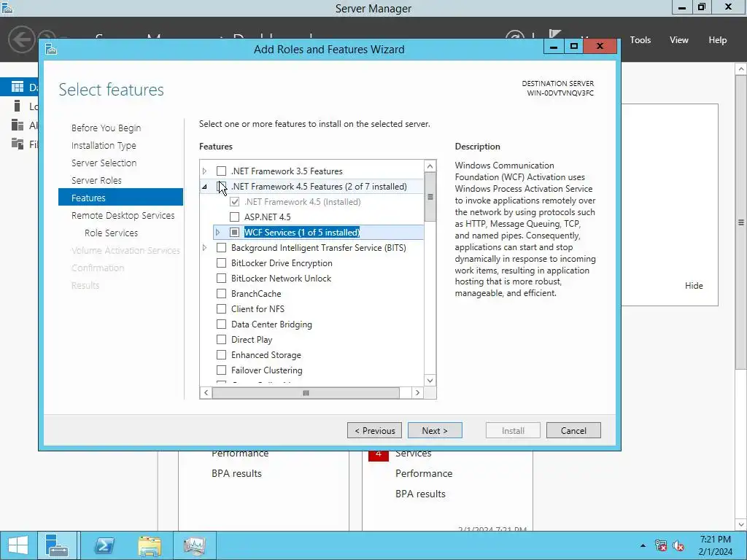Open the Role Services step
The height and width of the screenshot is (560, 747).
coord(111,233)
